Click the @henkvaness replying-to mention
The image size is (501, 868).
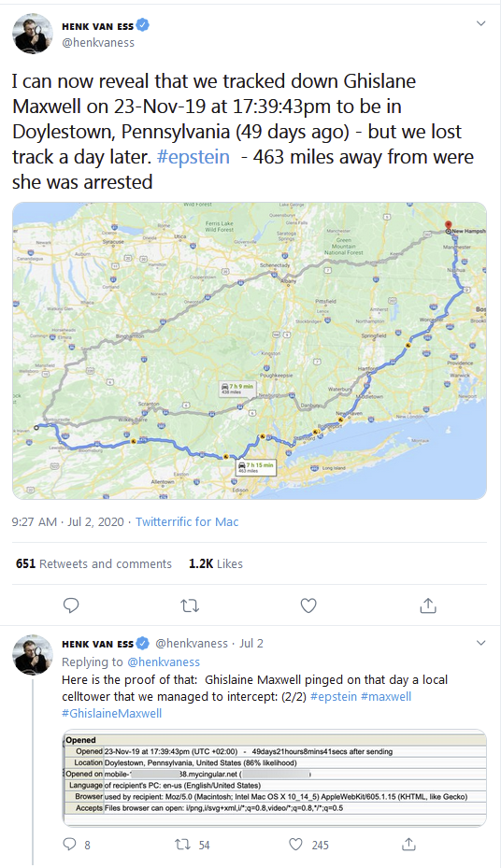pos(164,662)
